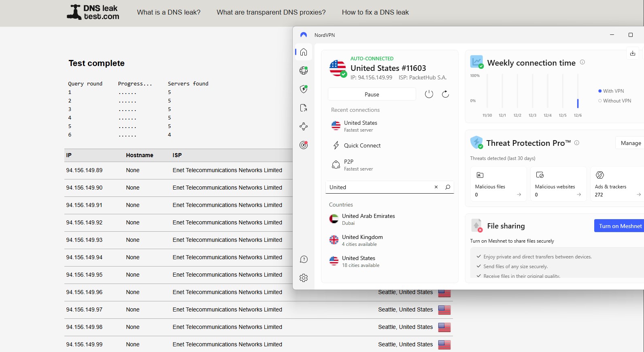Open Dark Web Monitor target icon in sidebar
Screen dimensions: 644x352
[x=304, y=145]
